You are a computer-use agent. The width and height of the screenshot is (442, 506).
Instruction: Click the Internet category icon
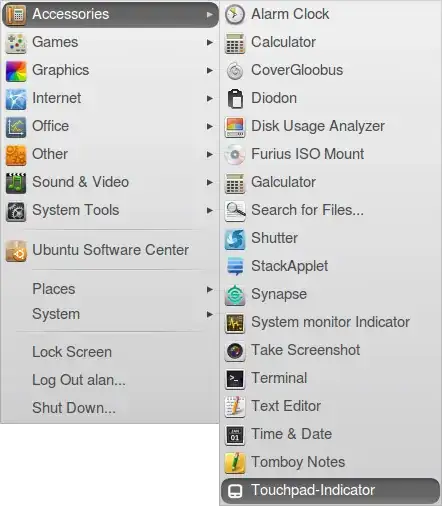point(16,99)
